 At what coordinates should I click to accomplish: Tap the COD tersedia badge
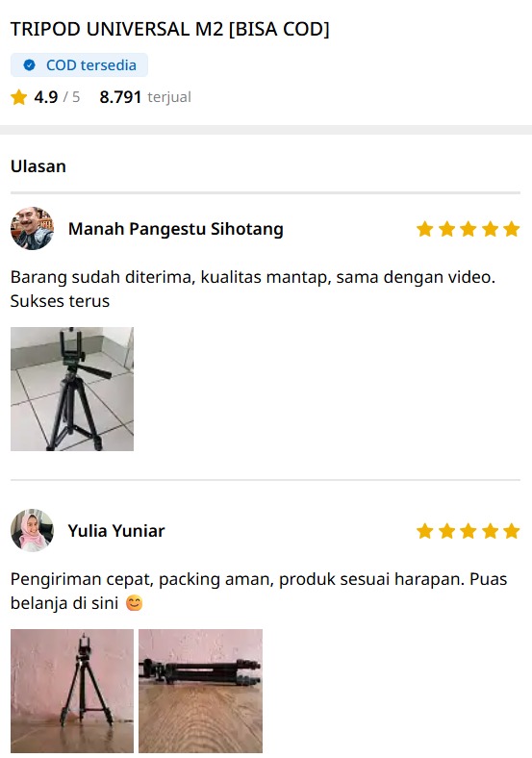click(79, 64)
